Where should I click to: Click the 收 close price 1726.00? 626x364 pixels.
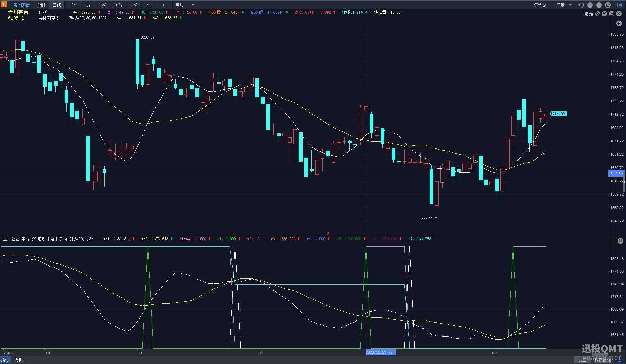(186, 12)
